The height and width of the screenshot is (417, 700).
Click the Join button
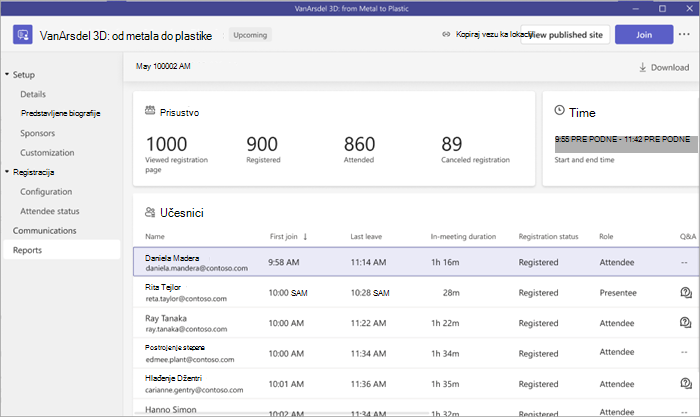(x=644, y=34)
